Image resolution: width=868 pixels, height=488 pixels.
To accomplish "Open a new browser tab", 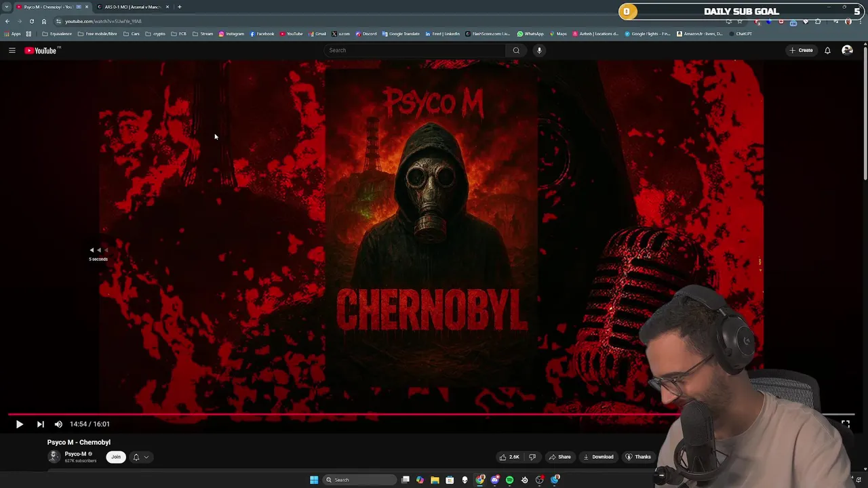I will (x=179, y=7).
